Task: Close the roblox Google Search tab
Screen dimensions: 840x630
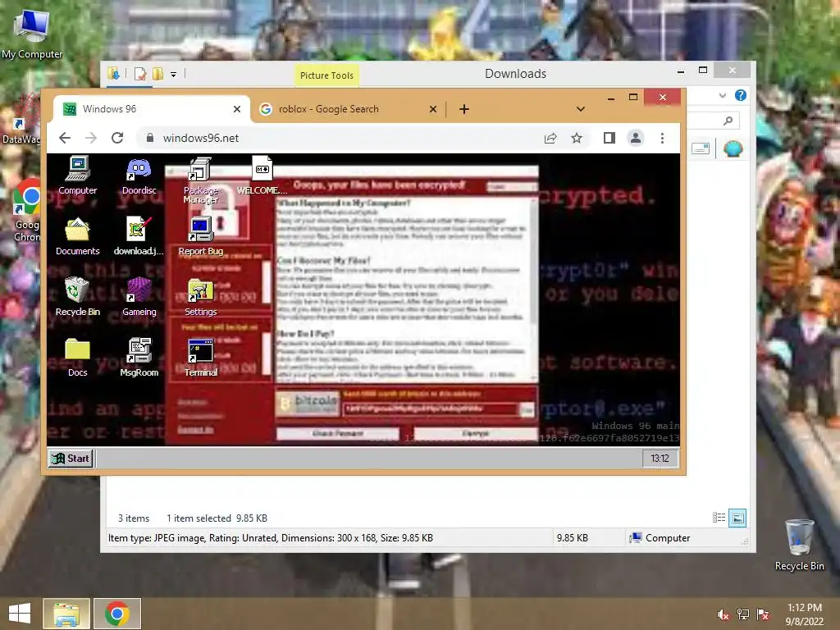Action: (x=433, y=109)
